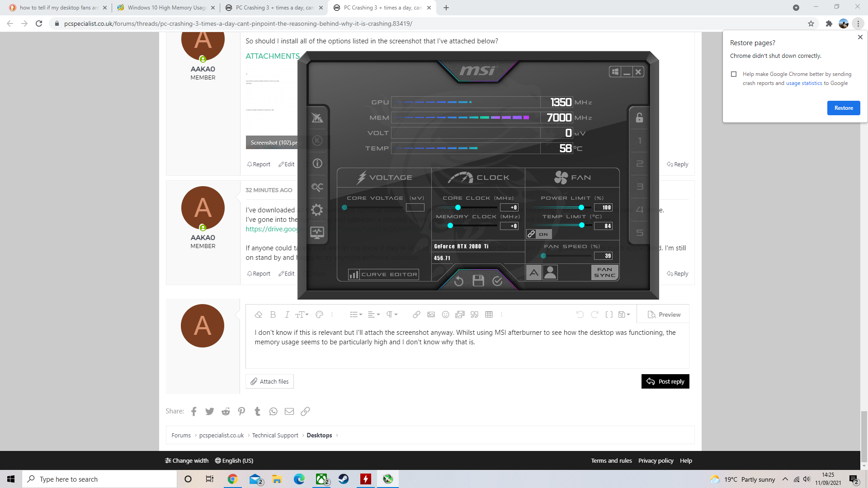This screenshot has height=488, width=868.
Task: Open Afterburner hardware monitor window icon
Action: (x=317, y=233)
